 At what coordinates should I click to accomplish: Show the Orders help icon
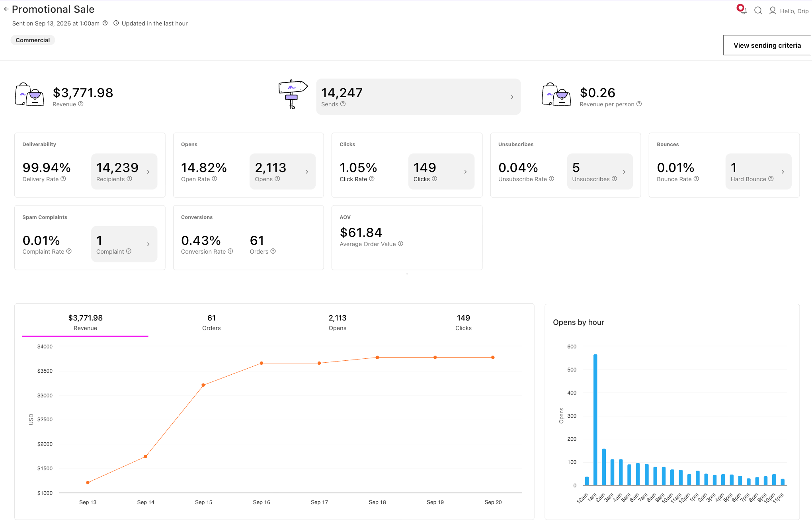tap(273, 251)
